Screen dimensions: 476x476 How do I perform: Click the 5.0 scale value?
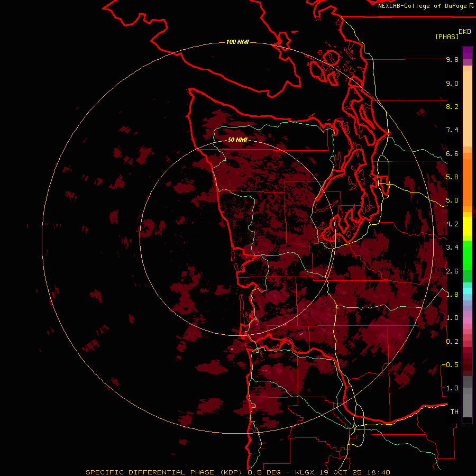[x=452, y=200]
